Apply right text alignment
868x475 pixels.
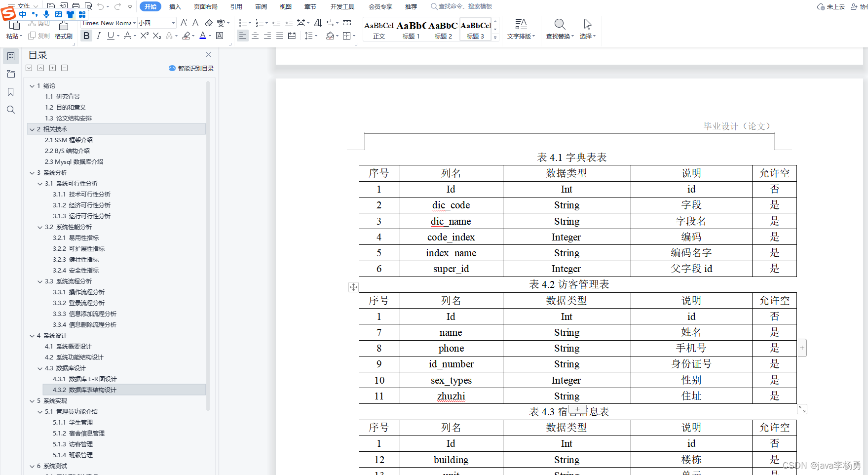[x=267, y=36]
